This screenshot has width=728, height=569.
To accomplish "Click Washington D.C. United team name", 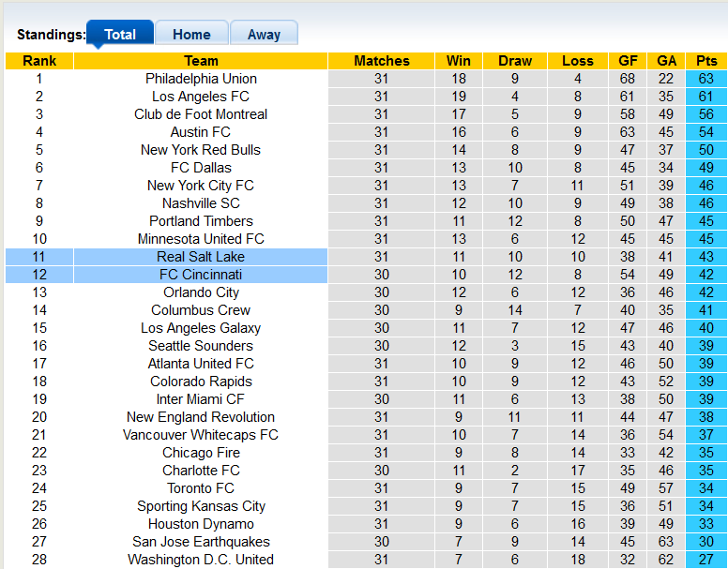I will (201, 560).
